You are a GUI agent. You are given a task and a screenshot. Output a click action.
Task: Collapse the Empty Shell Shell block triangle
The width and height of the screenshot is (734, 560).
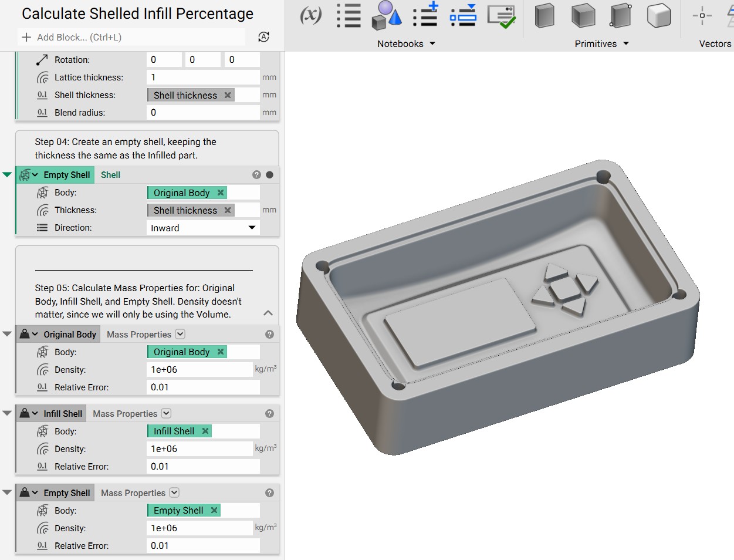pos(7,175)
